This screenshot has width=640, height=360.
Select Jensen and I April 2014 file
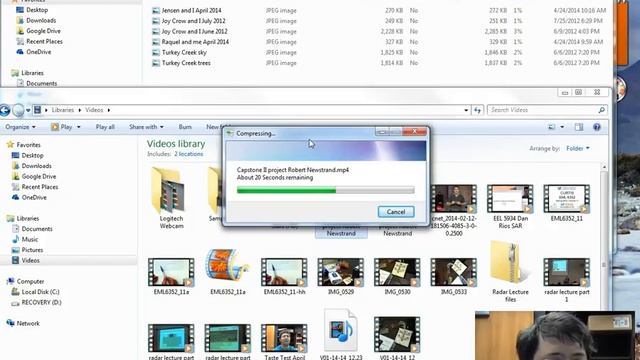point(191,10)
